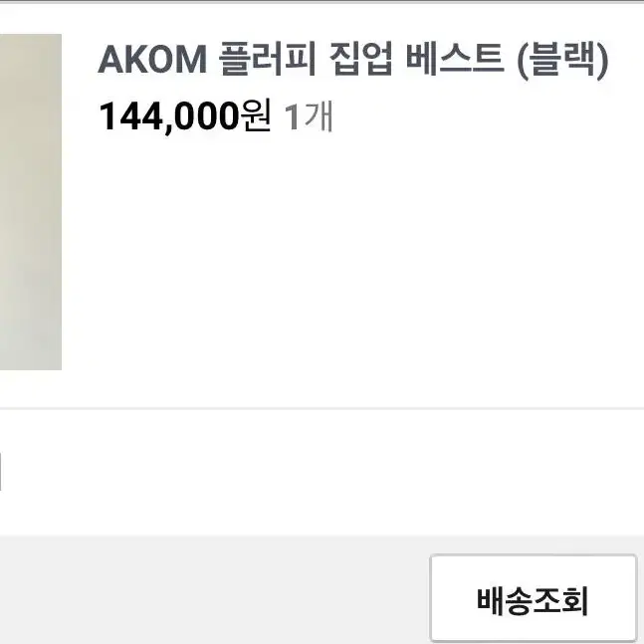Image resolution: width=644 pixels, height=644 pixels.
Task: Open product photo beside the title
Action: [31, 202]
